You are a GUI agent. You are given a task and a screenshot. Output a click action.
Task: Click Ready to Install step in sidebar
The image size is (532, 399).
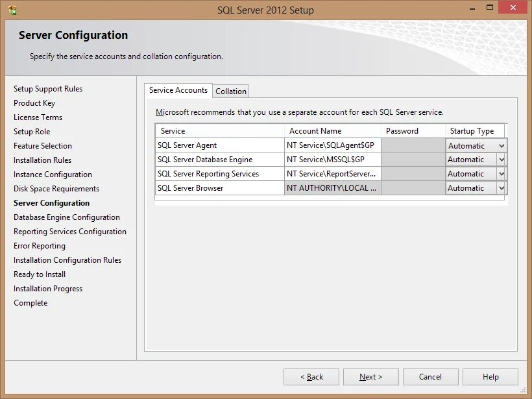coord(40,274)
